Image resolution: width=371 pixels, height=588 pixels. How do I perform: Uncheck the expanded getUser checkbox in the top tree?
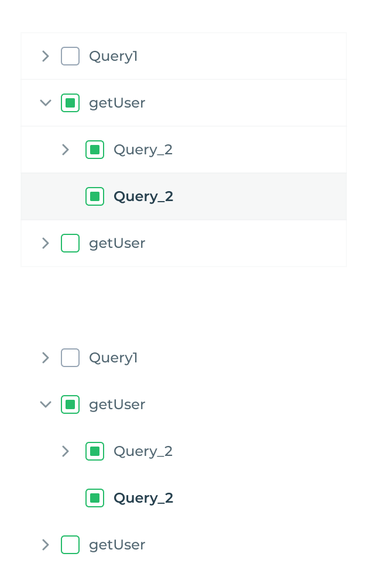[x=70, y=103]
